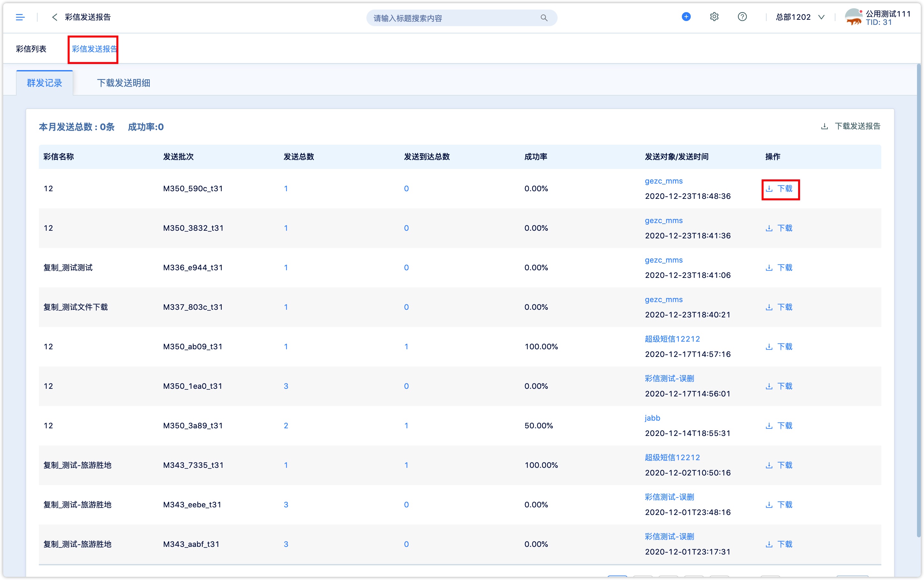Click delivered count 1 for M350_ab09_t31
This screenshot has width=924, height=580.
pyautogui.click(x=407, y=347)
